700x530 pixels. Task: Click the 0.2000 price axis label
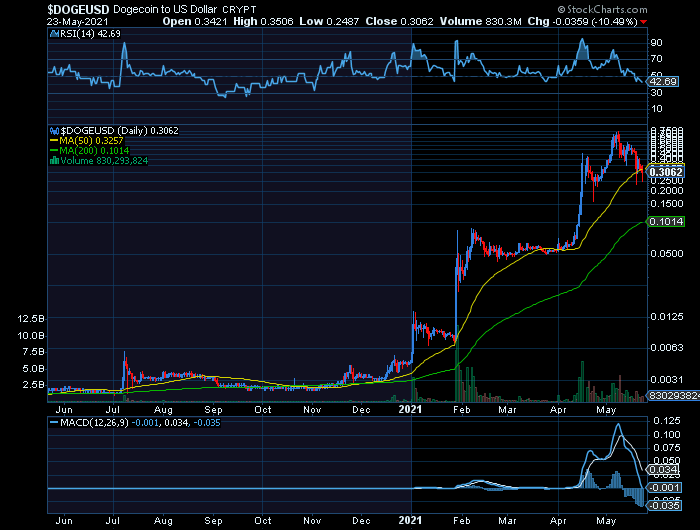click(x=667, y=191)
